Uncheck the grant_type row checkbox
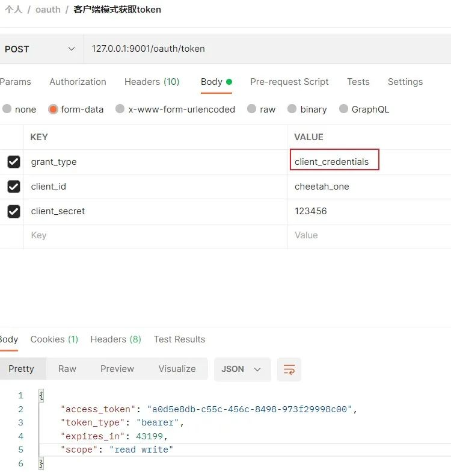 pyautogui.click(x=14, y=162)
